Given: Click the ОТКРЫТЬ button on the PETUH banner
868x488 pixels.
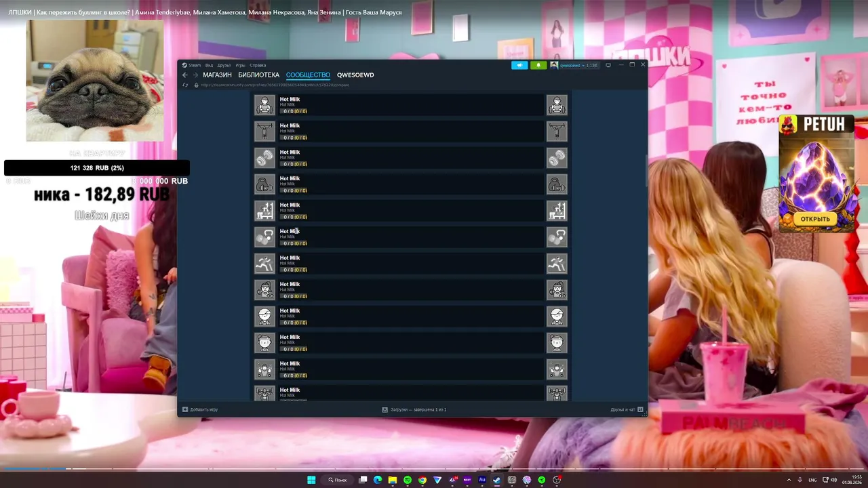Looking at the screenshot, I should 815,219.
